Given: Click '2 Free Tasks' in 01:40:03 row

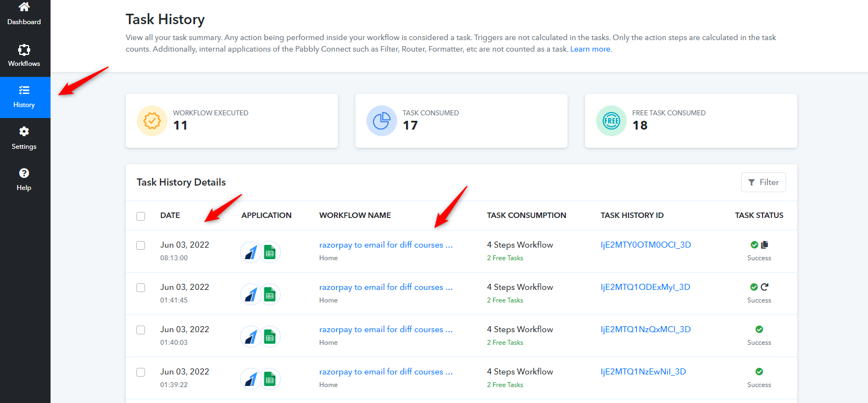Looking at the screenshot, I should [x=505, y=343].
